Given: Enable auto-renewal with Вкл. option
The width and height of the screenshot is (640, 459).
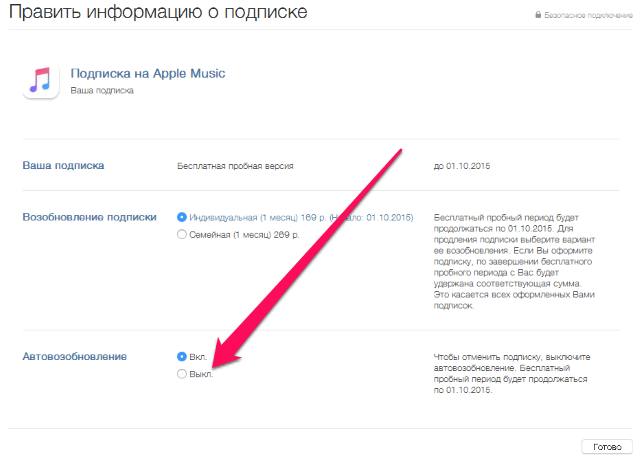Looking at the screenshot, I should pos(181,356).
